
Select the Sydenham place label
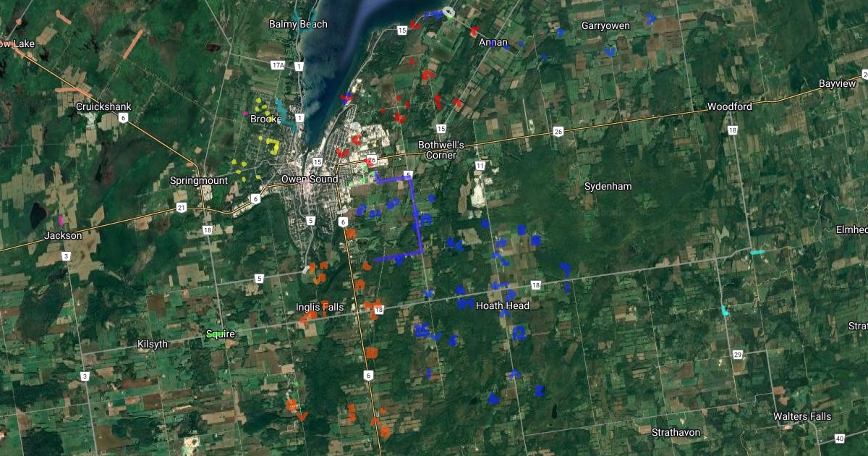(x=608, y=186)
